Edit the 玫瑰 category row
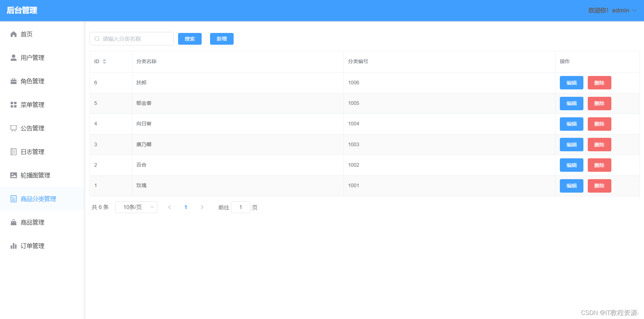The height and width of the screenshot is (319, 644). click(x=572, y=186)
